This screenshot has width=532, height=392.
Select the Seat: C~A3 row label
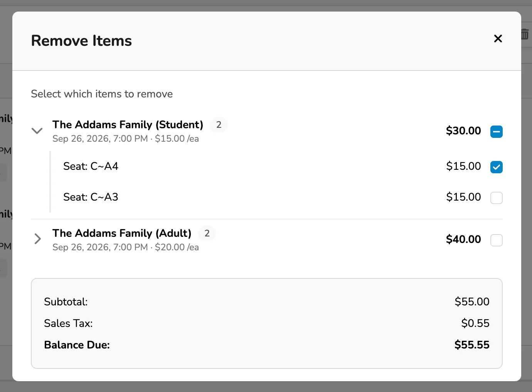[x=91, y=197]
